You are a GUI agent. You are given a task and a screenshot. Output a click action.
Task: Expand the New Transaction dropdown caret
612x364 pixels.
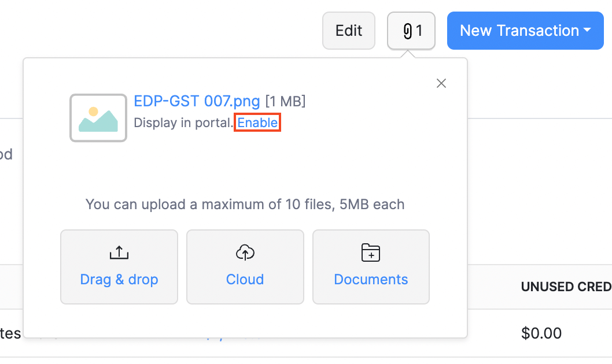point(587,31)
